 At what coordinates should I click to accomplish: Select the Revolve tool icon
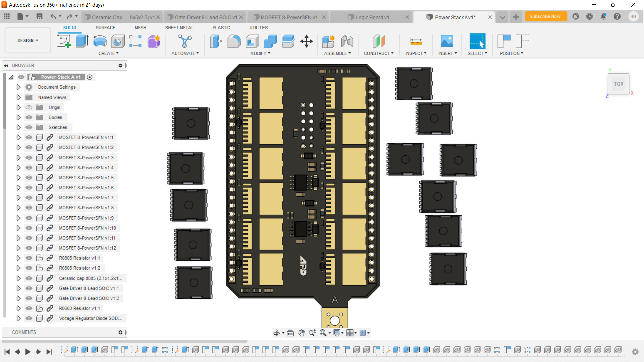click(x=100, y=41)
